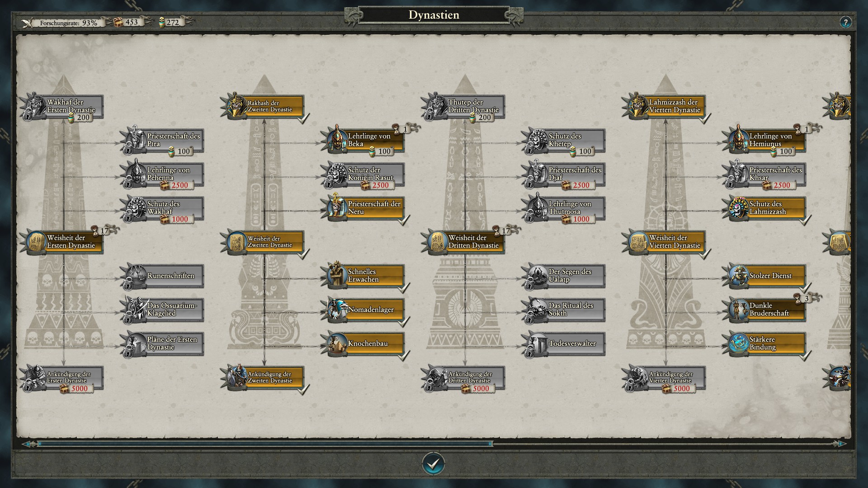Click the 200 jar cost on Thutep

coord(485,117)
